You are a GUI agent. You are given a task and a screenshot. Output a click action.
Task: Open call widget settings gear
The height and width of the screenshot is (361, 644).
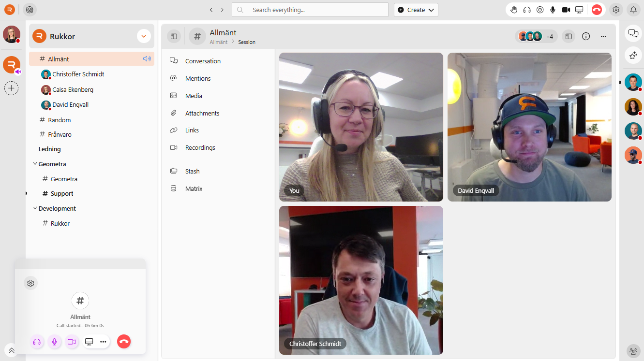point(30,283)
